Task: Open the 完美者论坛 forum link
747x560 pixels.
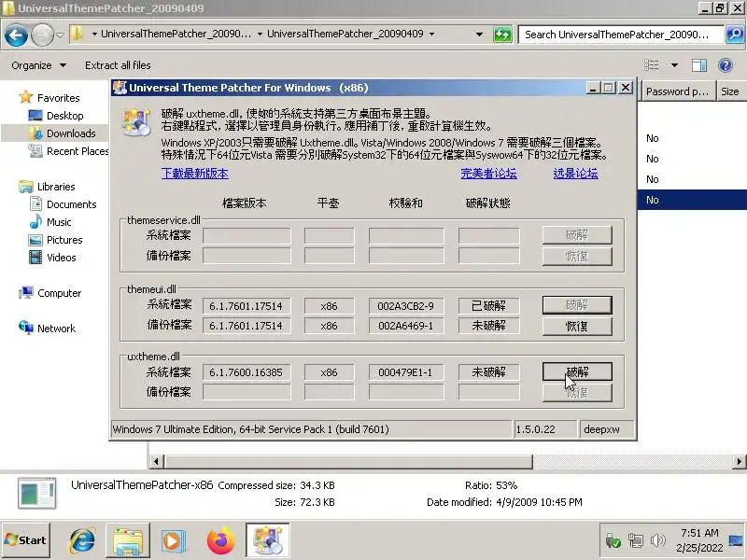Action: (x=488, y=174)
